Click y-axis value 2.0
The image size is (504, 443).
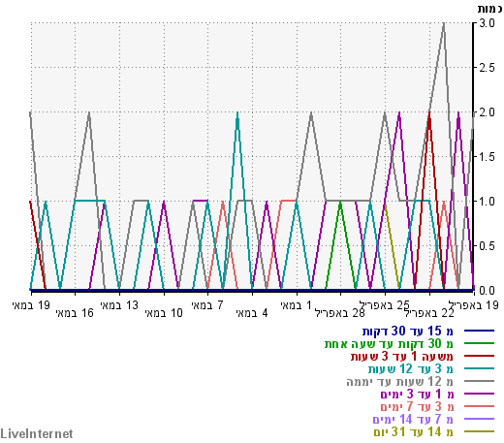point(487,112)
